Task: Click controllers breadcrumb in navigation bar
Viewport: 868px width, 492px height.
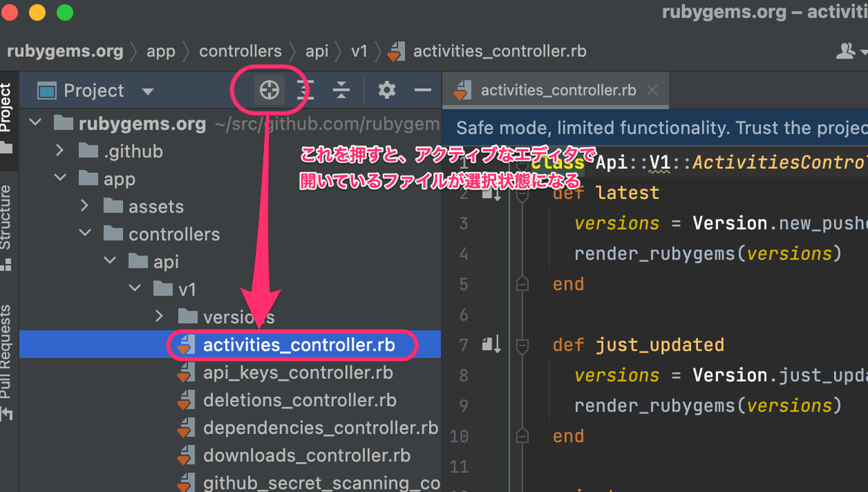Action: 240,51
